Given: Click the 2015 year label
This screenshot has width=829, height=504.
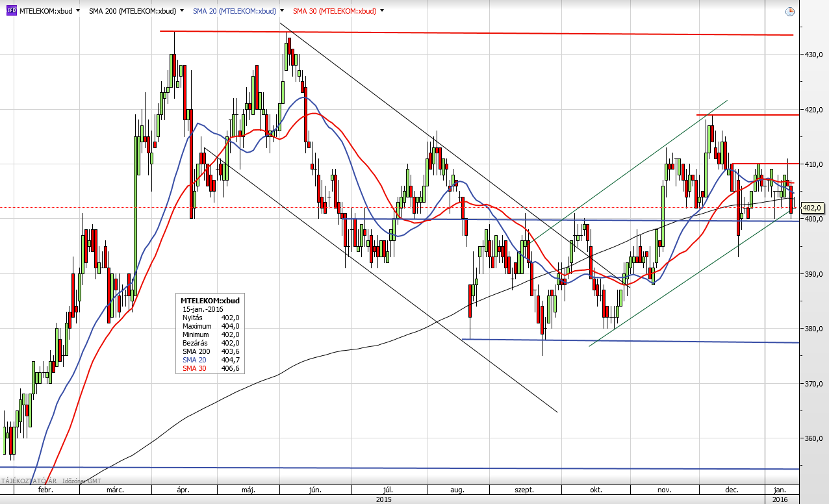Looking at the screenshot, I should point(384,499).
